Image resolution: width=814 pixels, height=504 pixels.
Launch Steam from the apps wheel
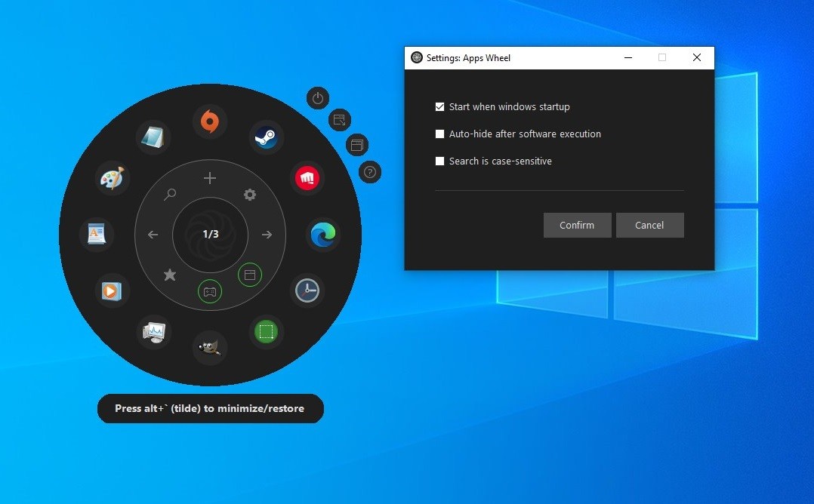click(x=266, y=137)
